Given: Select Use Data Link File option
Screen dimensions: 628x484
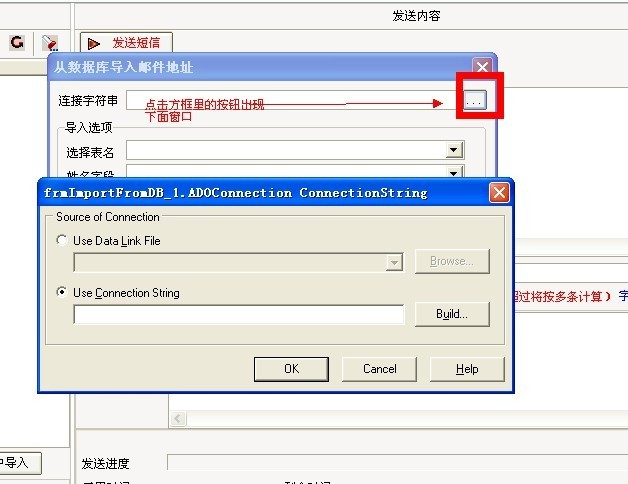Looking at the screenshot, I should 62,240.
